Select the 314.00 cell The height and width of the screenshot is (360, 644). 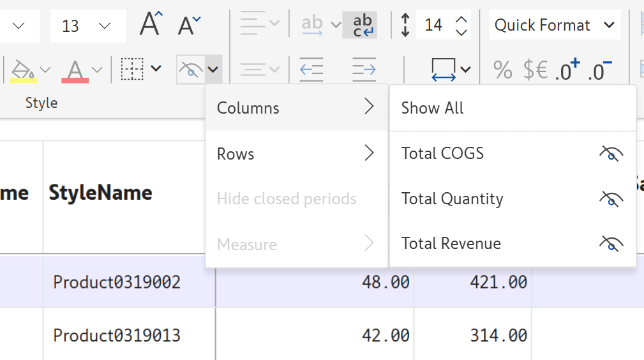[x=473, y=335]
